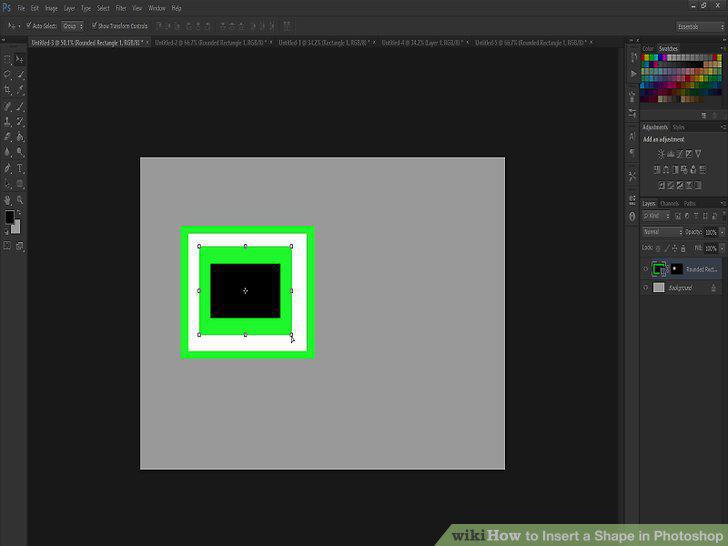Screen dimensions: 728x546
Task: Add an Invert adjustment
Action: click(x=662, y=185)
